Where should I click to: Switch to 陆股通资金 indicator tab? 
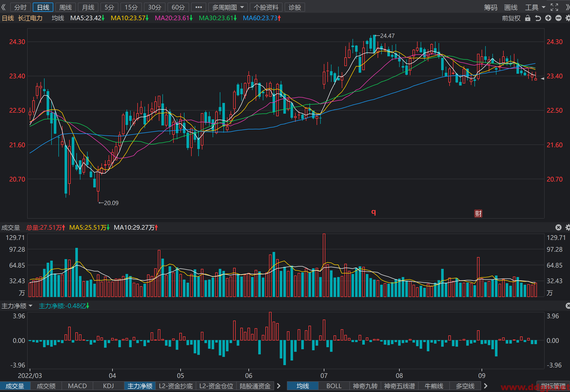click(x=255, y=386)
